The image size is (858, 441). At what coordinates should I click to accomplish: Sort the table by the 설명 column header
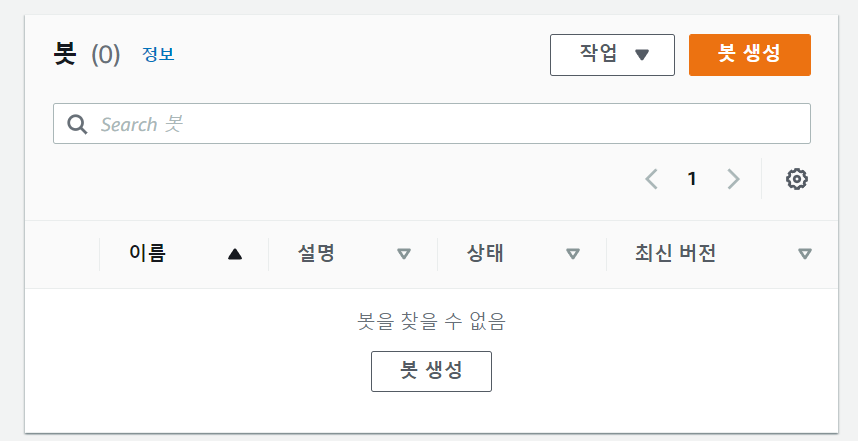(316, 253)
